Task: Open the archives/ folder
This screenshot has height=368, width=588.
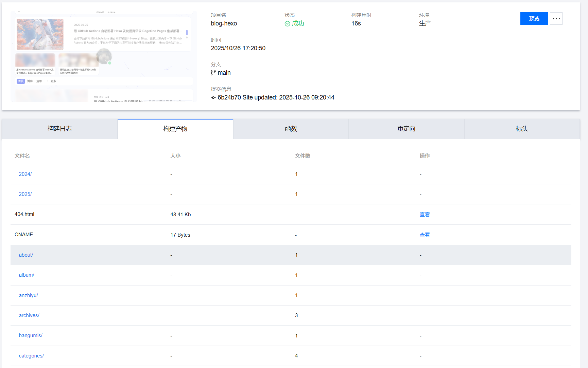Action: pos(29,315)
